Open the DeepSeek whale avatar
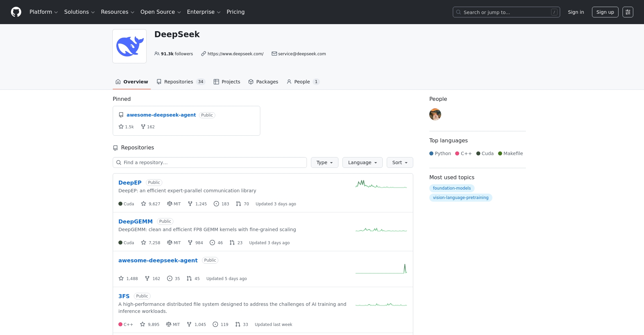644x335 pixels. point(129,46)
